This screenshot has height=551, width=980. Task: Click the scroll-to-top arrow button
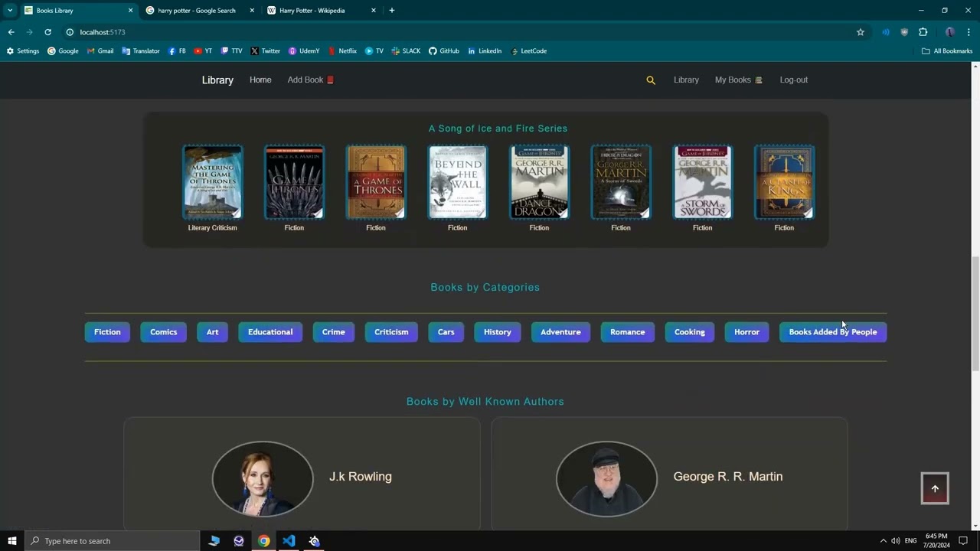tap(935, 488)
